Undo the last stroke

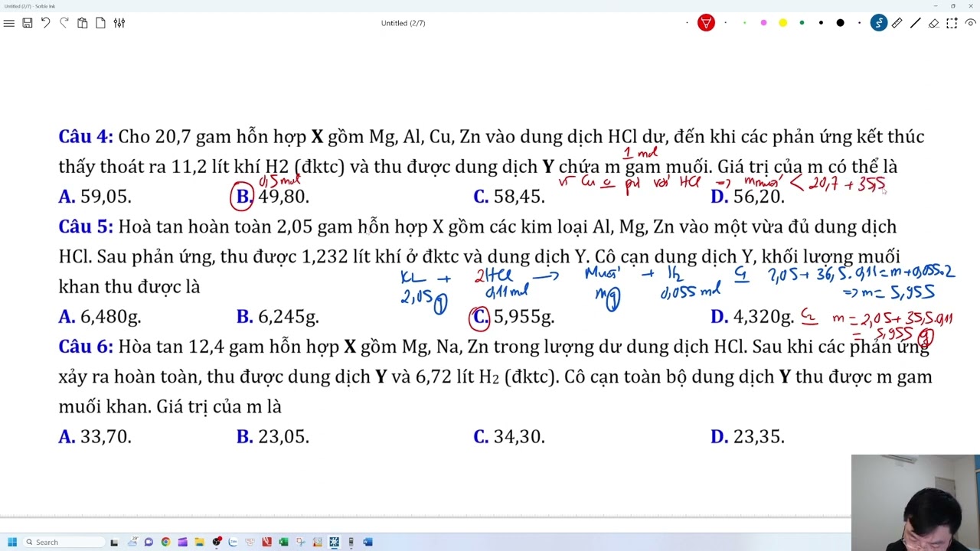pyautogui.click(x=45, y=23)
